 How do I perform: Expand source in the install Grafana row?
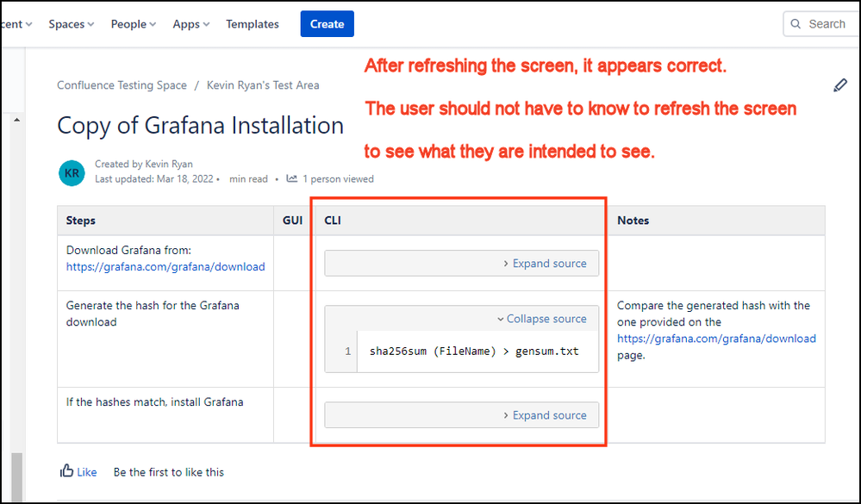[x=545, y=415]
